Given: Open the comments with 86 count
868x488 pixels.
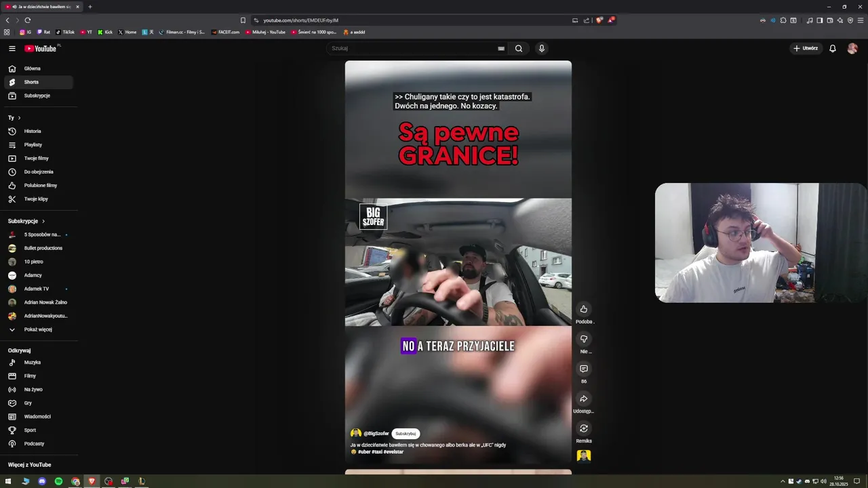Looking at the screenshot, I should (x=584, y=369).
